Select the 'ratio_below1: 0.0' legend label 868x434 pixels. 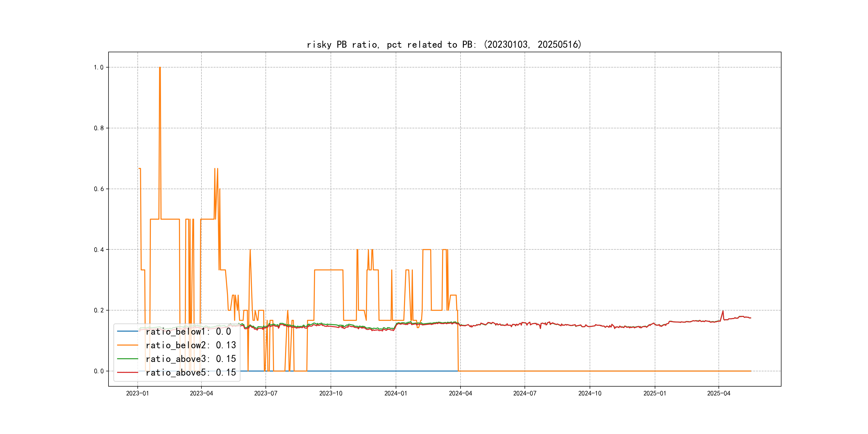pos(188,332)
